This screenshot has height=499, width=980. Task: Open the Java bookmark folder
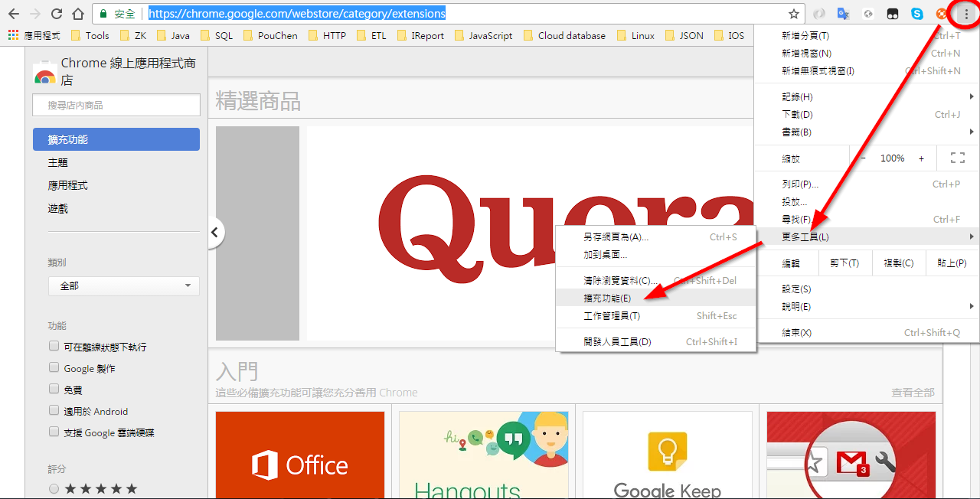point(173,35)
